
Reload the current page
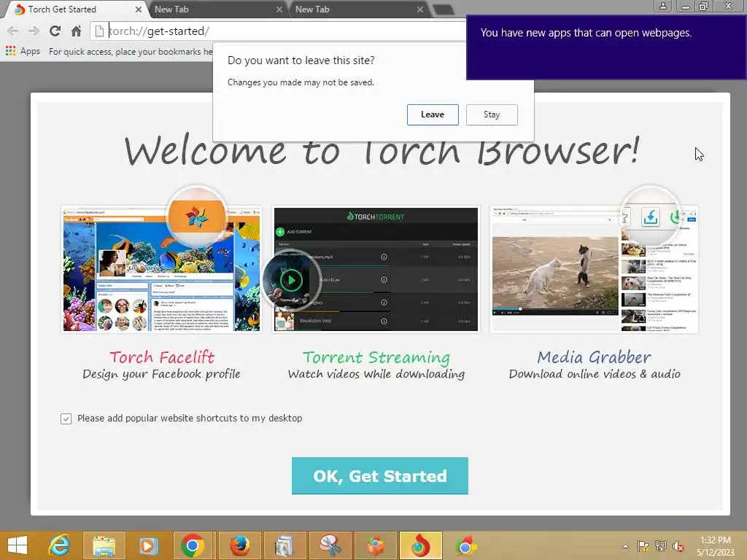point(55,31)
